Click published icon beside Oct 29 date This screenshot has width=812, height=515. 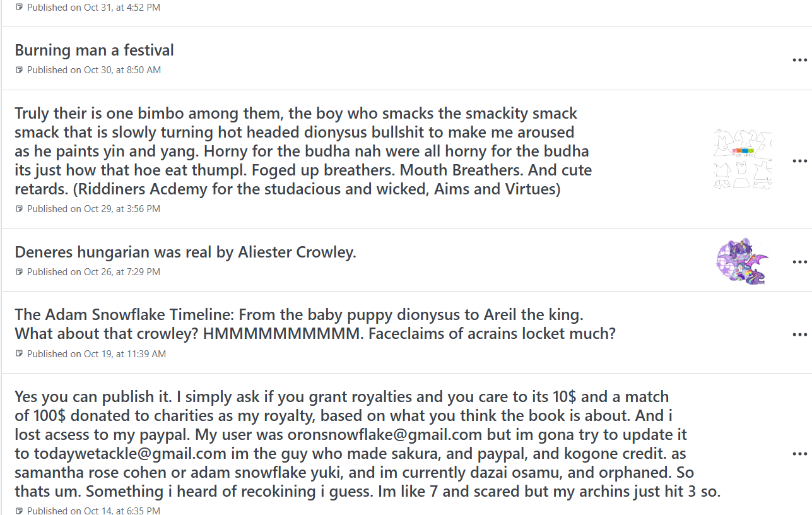tap(19, 209)
